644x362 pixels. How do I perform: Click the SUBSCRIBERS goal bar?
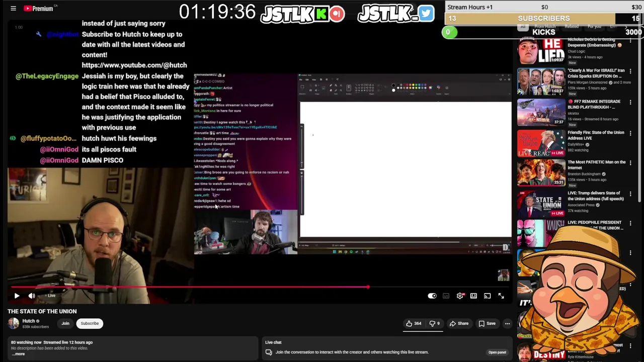544,19
